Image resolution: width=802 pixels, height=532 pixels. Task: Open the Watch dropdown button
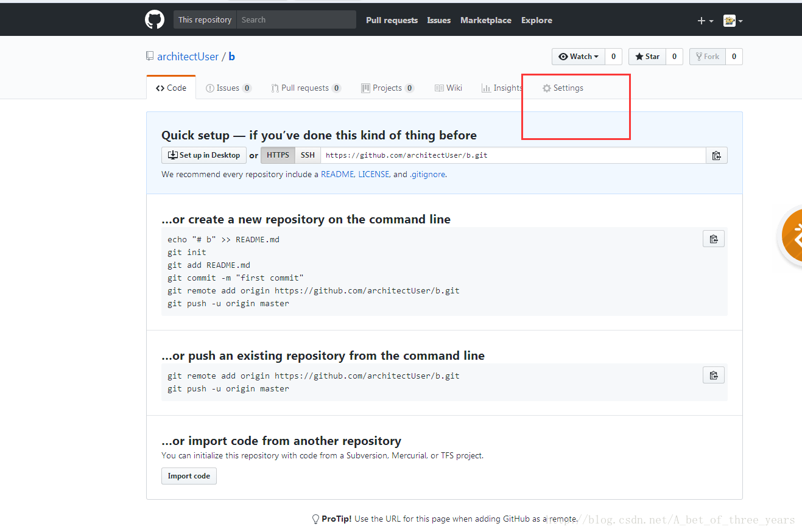click(579, 57)
